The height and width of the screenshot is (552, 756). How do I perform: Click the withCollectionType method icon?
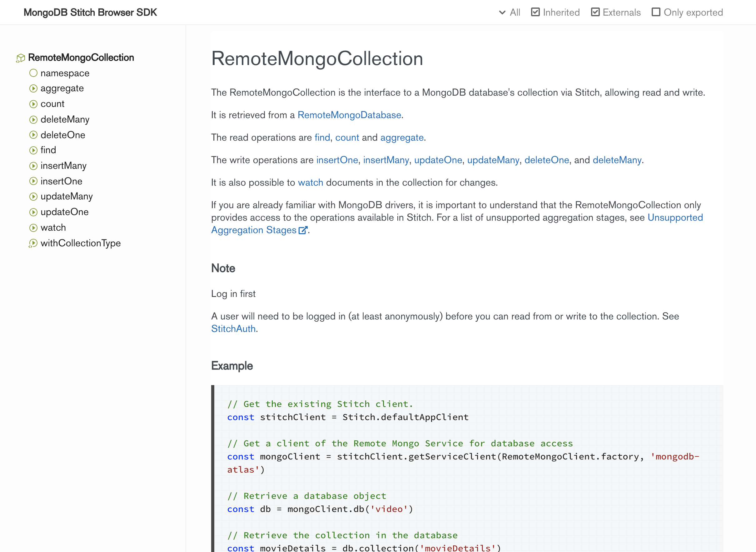(x=33, y=243)
